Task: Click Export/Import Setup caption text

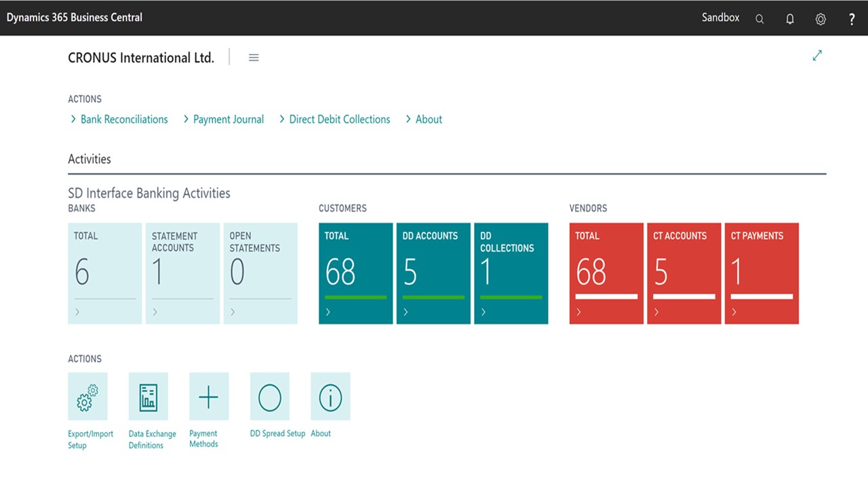Action: (90, 439)
